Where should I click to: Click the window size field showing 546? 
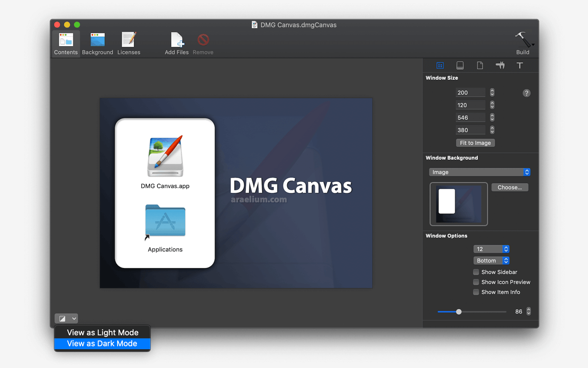470,118
